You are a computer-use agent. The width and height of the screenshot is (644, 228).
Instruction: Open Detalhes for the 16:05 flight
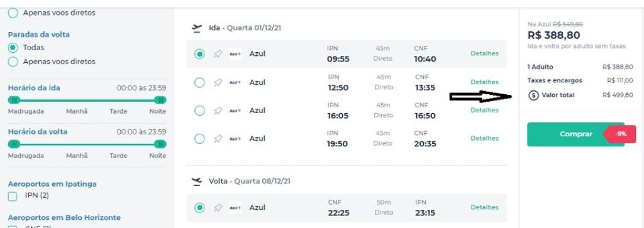click(x=484, y=111)
